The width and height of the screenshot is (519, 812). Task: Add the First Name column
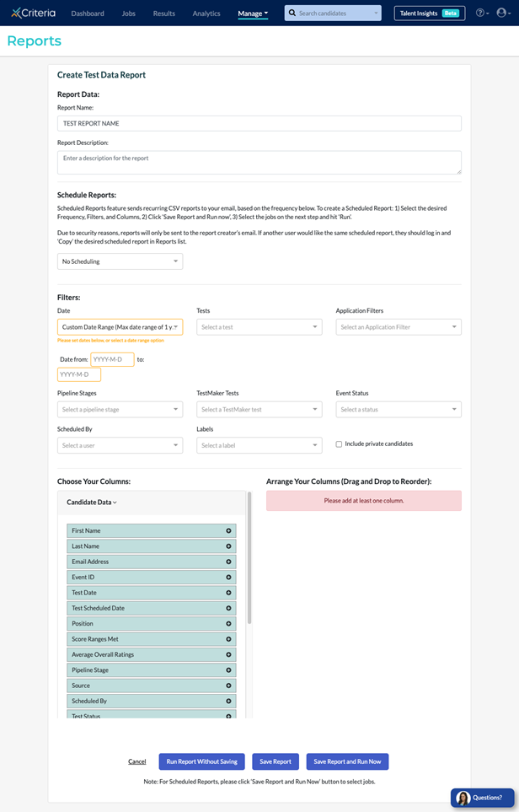click(x=228, y=531)
